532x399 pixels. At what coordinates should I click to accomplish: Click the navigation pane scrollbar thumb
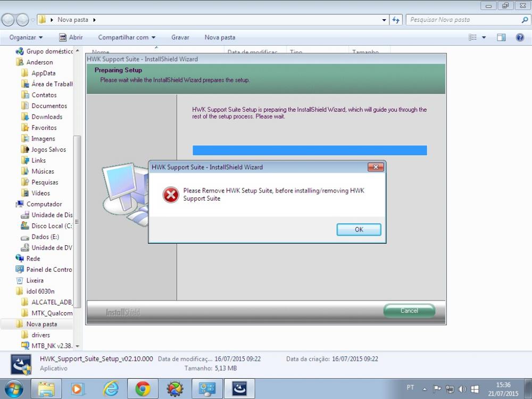[77, 221]
